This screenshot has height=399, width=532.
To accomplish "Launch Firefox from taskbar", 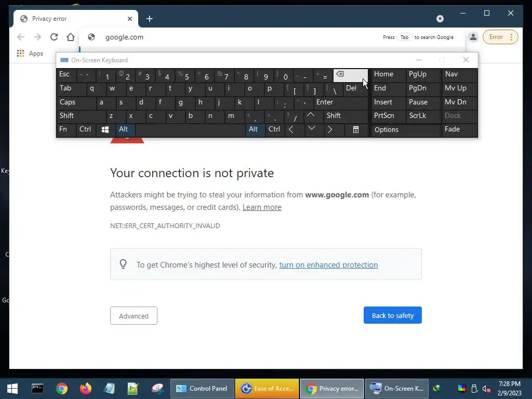I will click(x=86, y=389).
